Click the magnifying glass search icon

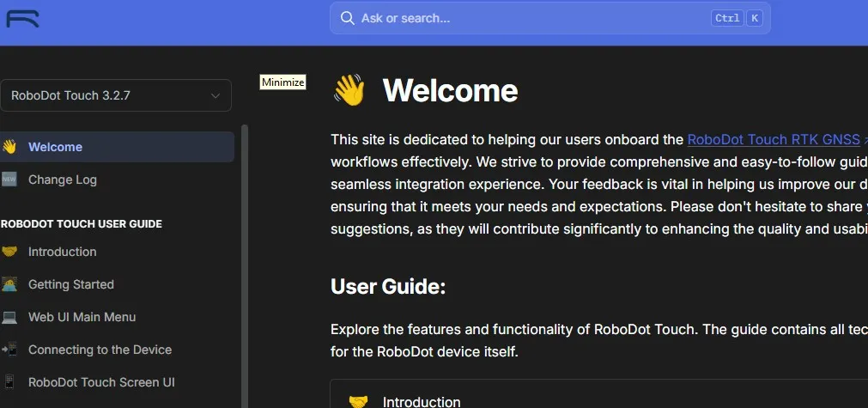347,18
